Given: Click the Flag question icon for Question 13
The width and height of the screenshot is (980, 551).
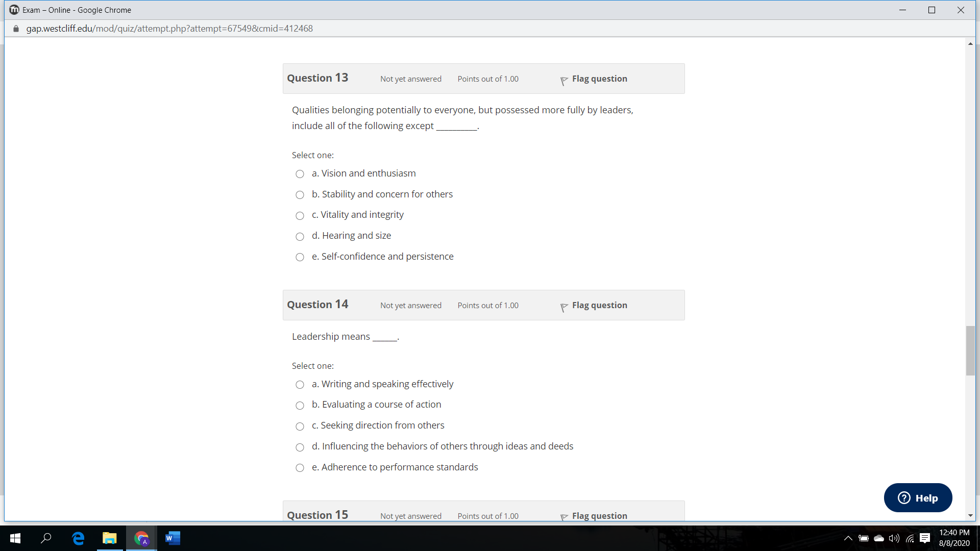Looking at the screenshot, I should (564, 80).
